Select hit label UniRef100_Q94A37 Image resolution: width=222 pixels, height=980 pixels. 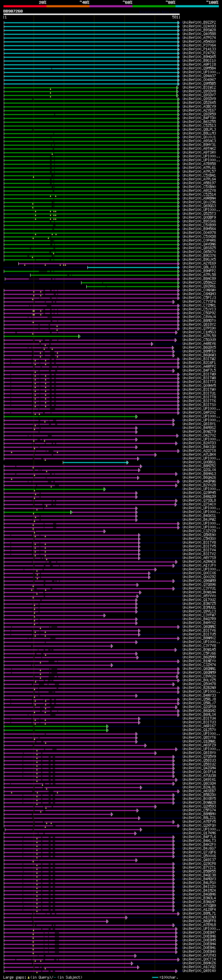(199, 76)
